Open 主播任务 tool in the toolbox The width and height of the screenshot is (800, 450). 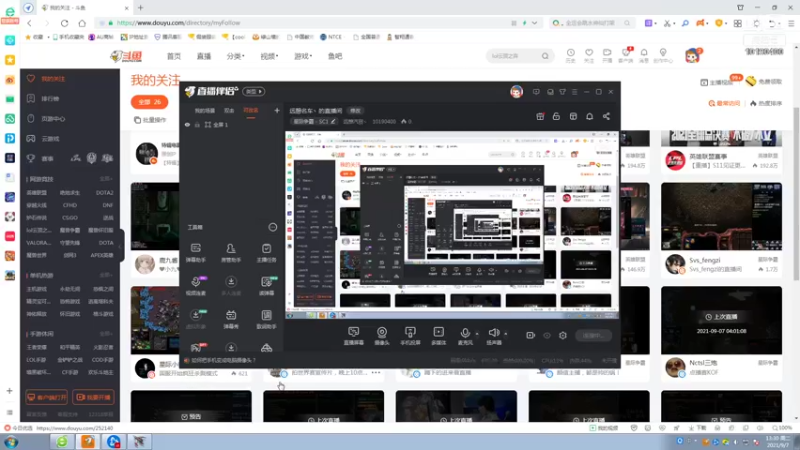click(266, 253)
